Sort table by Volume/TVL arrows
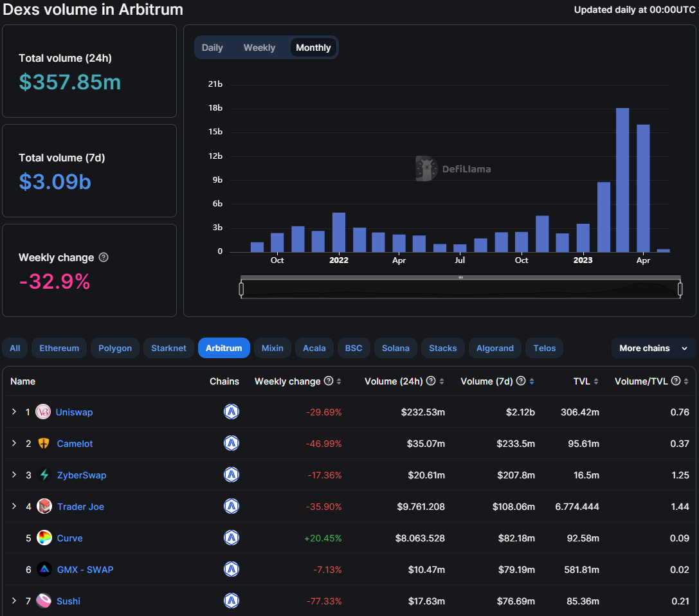This screenshot has width=699, height=616. point(686,381)
